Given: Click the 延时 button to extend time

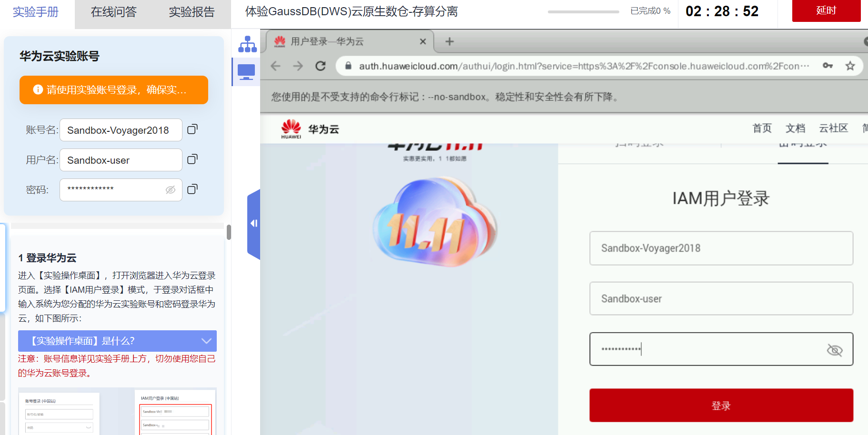Looking at the screenshot, I should 827,10.
